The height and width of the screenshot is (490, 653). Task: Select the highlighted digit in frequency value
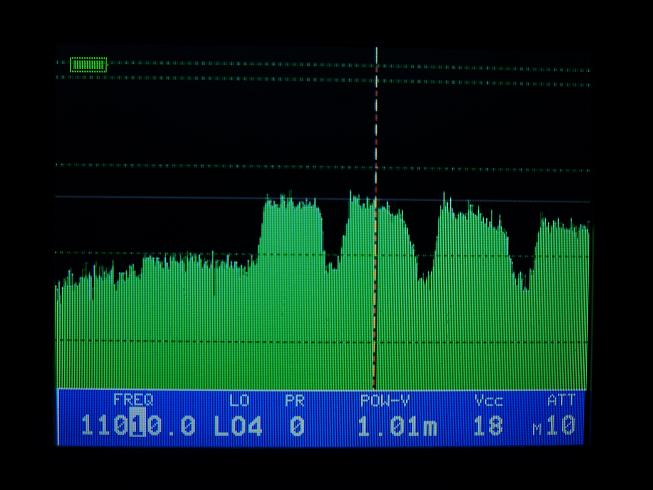click(x=138, y=425)
